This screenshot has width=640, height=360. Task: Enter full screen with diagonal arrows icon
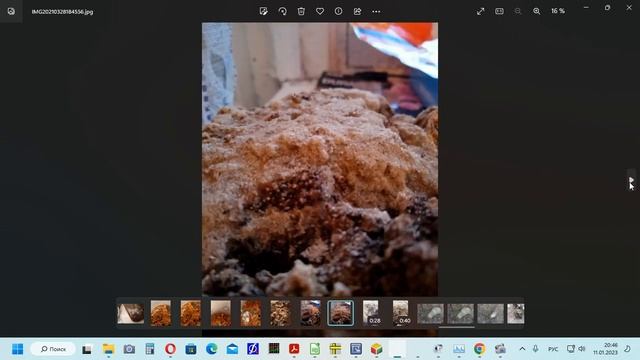coord(480,11)
